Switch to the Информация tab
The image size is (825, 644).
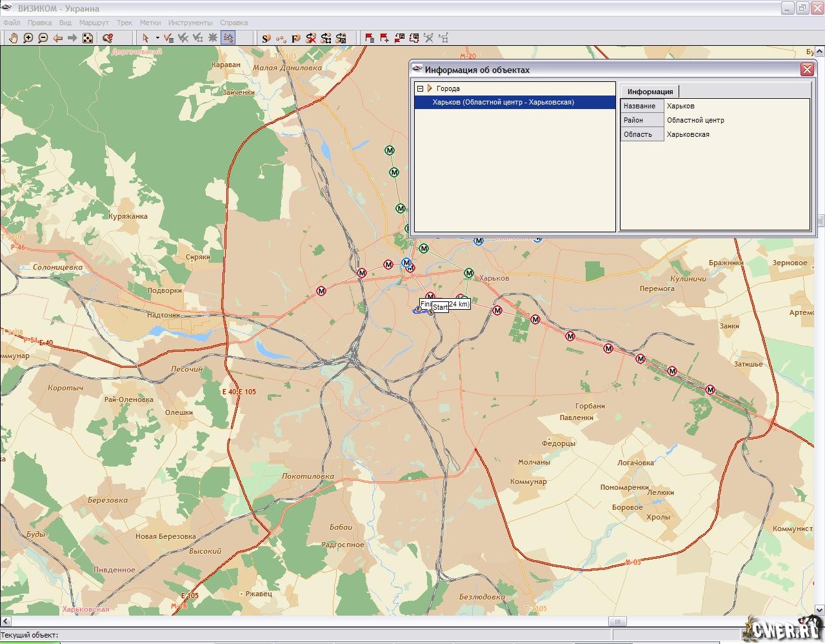point(650,92)
